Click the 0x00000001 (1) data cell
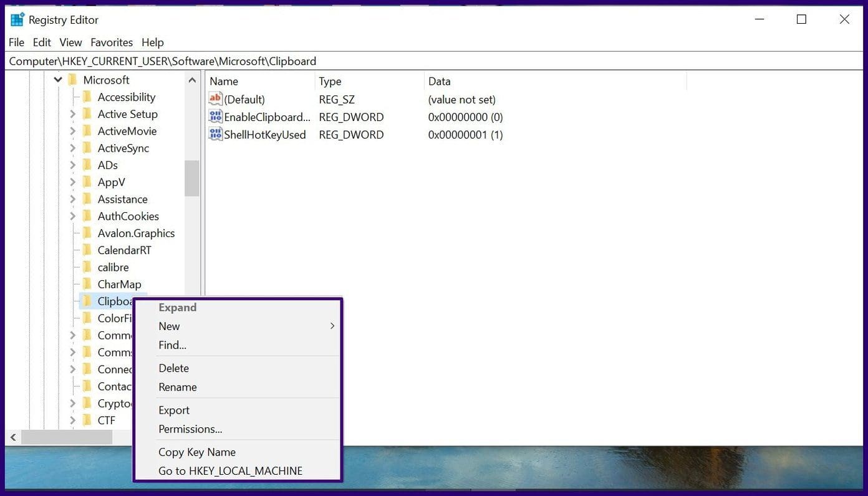The width and height of the screenshot is (868, 496). [465, 134]
